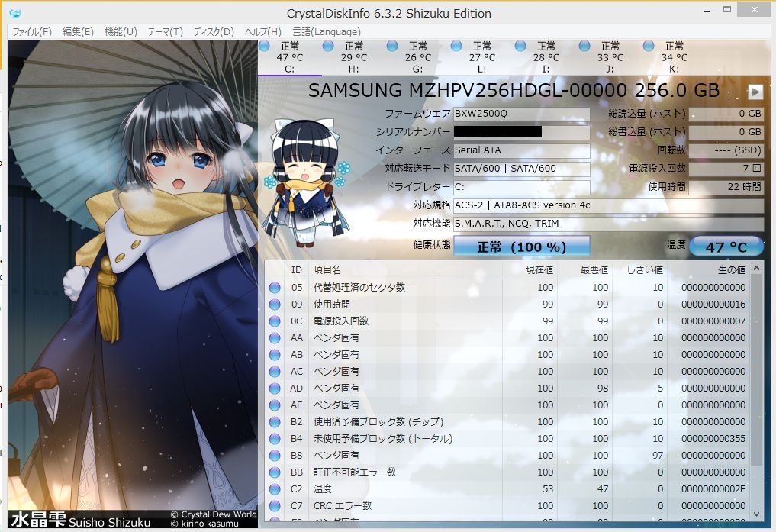Screen dimensions: 776x532
Task: Click status orb for ID AB row
Action: pyautogui.click(x=275, y=355)
